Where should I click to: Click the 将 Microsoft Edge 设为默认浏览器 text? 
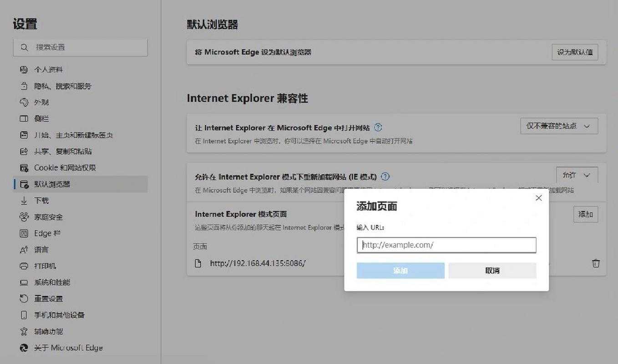click(x=253, y=52)
